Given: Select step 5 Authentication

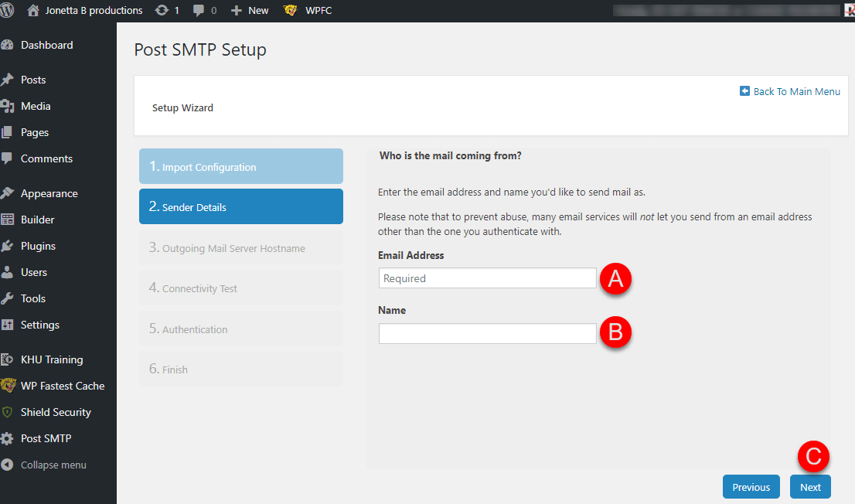Looking at the screenshot, I should (x=241, y=329).
